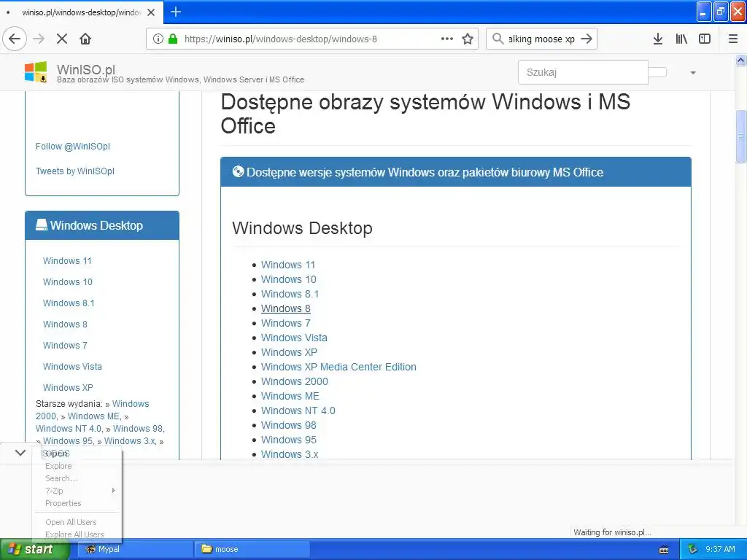Click the keyboard icon in the taskbar
The height and width of the screenshot is (560, 747).
664,550
